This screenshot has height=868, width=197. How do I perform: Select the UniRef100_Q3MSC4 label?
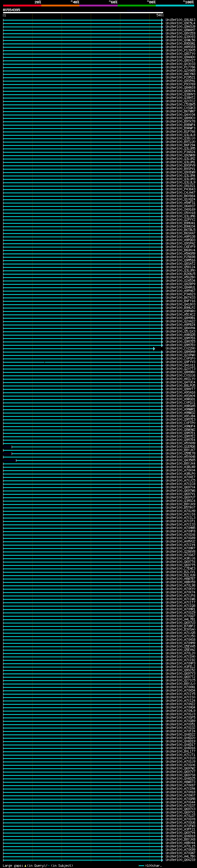click(180, 501)
